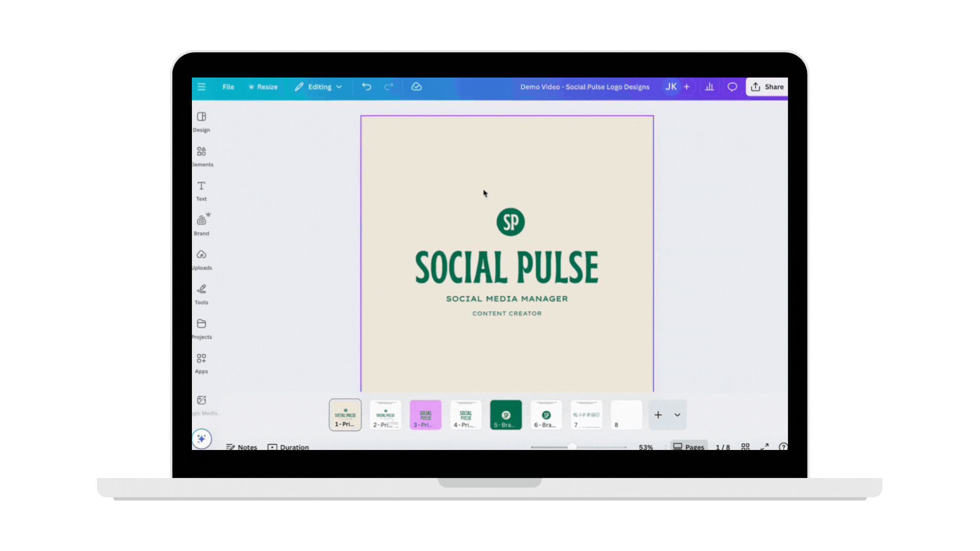The height and width of the screenshot is (551, 980).
Task: Adjust the zoom level slider
Action: (572, 447)
